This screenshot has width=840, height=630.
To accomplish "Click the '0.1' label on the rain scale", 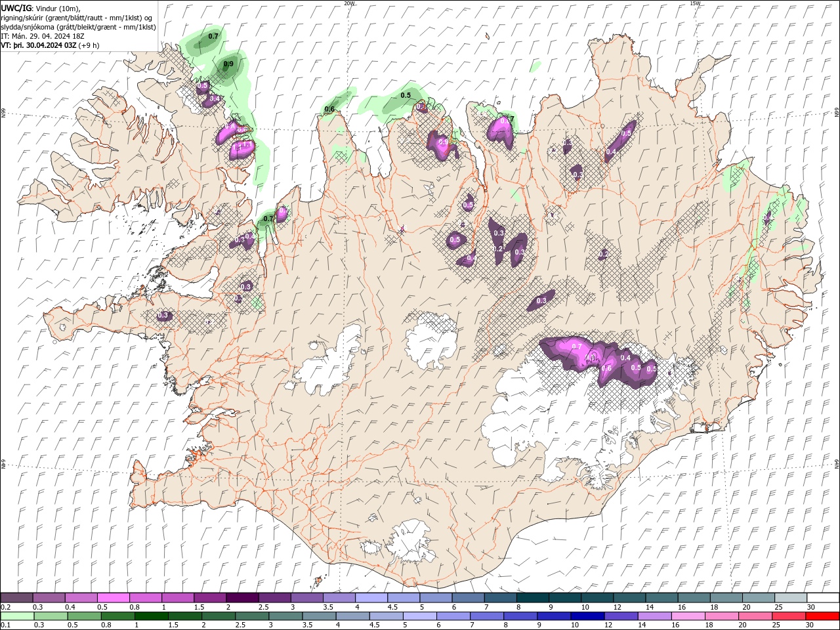I will [6, 625].
